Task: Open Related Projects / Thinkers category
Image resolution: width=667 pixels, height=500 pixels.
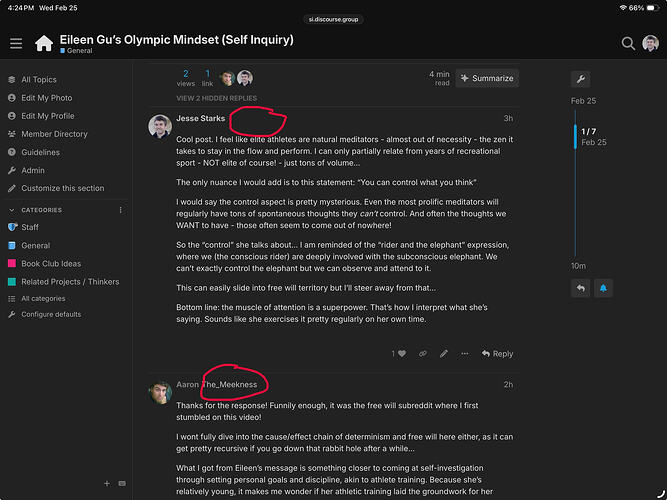Action: 70,282
